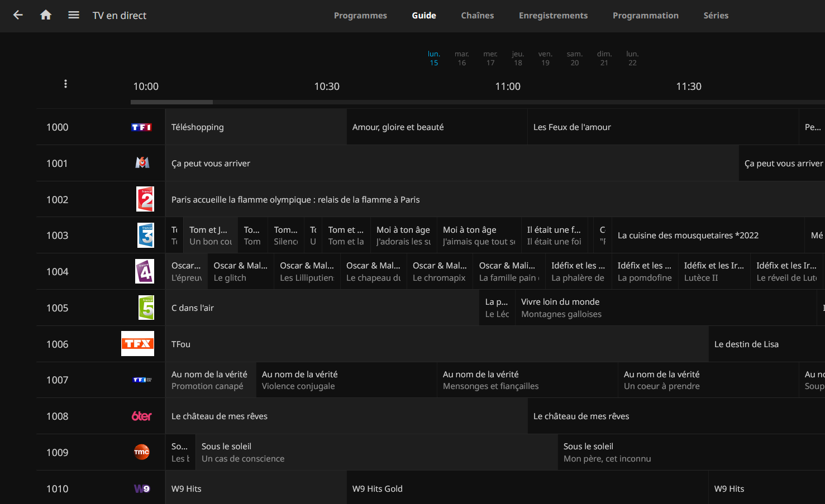Screen dimensions: 825x504
Task: Select day jeu. 18
Action: 518,58
